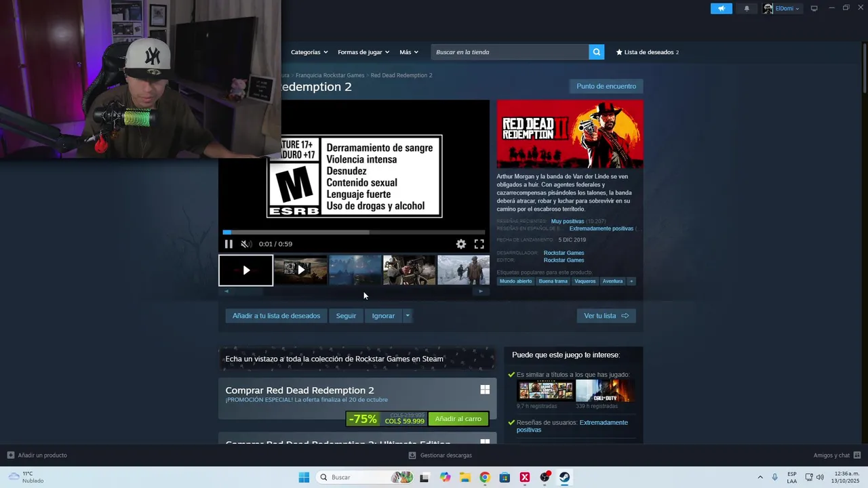Click the Ignorar button
This screenshot has height=488, width=868.
tap(383, 316)
